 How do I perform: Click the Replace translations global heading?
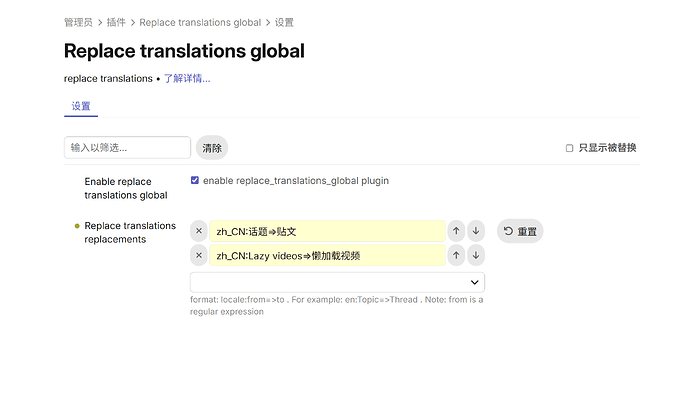click(x=184, y=51)
